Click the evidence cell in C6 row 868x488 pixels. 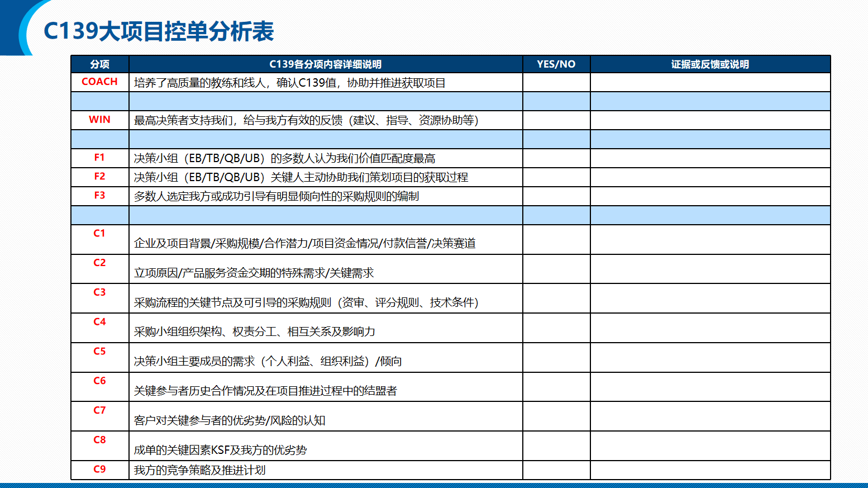point(710,387)
